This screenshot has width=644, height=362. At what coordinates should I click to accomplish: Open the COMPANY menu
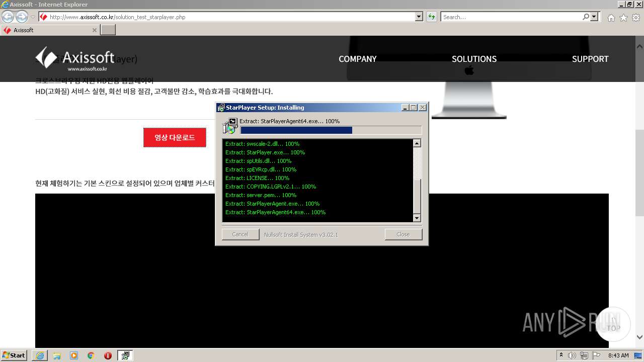tap(357, 59)
